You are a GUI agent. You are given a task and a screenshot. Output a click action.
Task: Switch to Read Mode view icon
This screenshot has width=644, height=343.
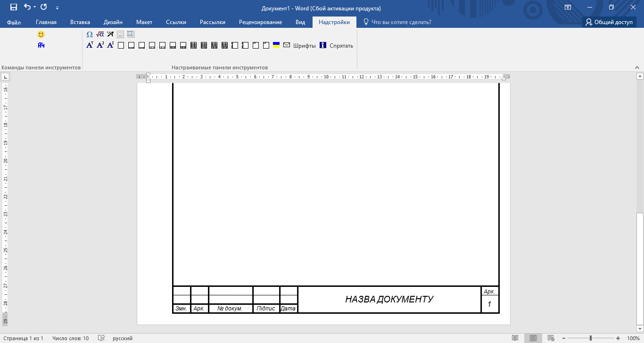click(515, 338)
